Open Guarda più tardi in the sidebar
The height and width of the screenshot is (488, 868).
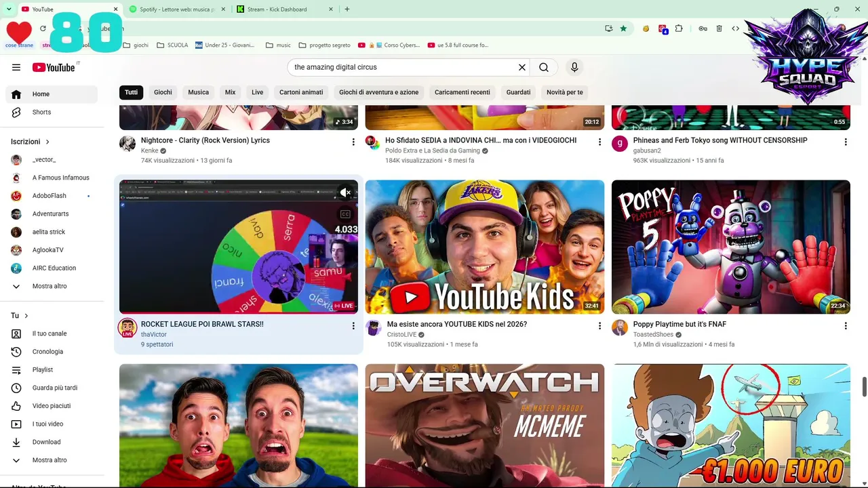pos(52,388)
